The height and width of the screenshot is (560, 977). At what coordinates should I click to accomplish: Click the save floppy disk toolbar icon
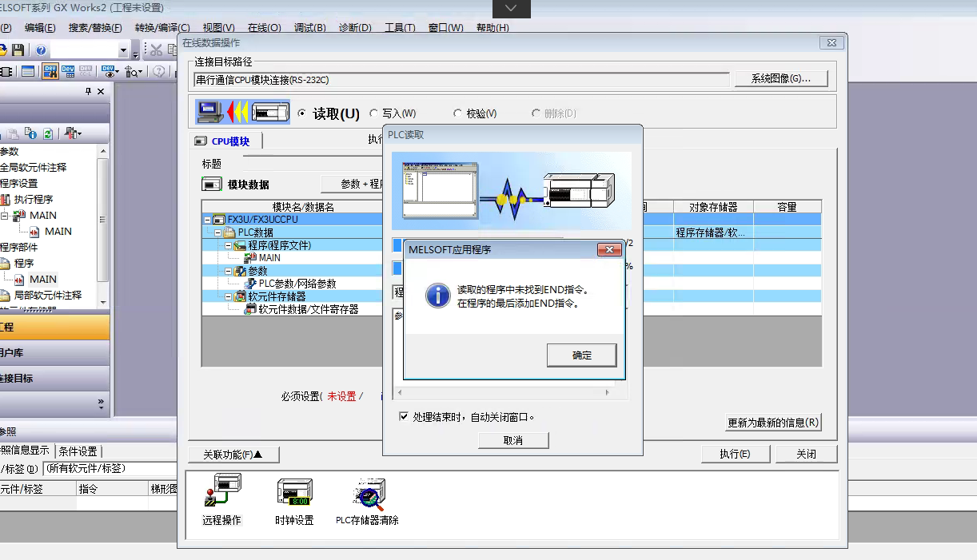pos(17,50)
